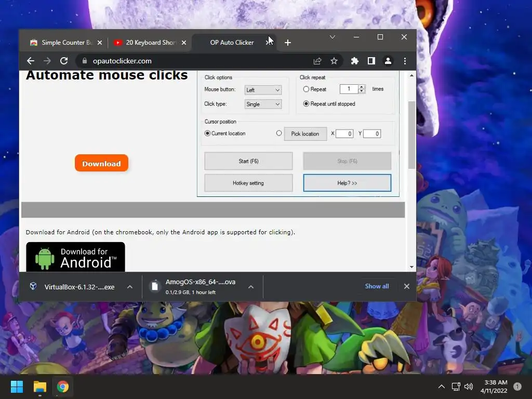This screenshot has width=532, height=399.
Task: Click the page scrollbar down arrow
Action: pos(411,267)
